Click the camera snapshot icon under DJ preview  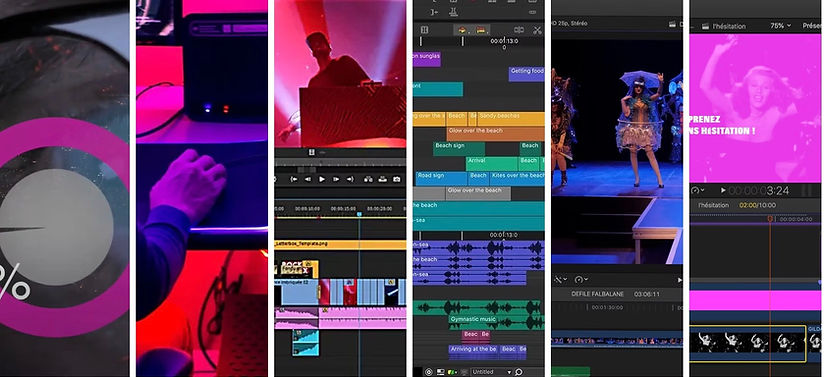[397, 179]
